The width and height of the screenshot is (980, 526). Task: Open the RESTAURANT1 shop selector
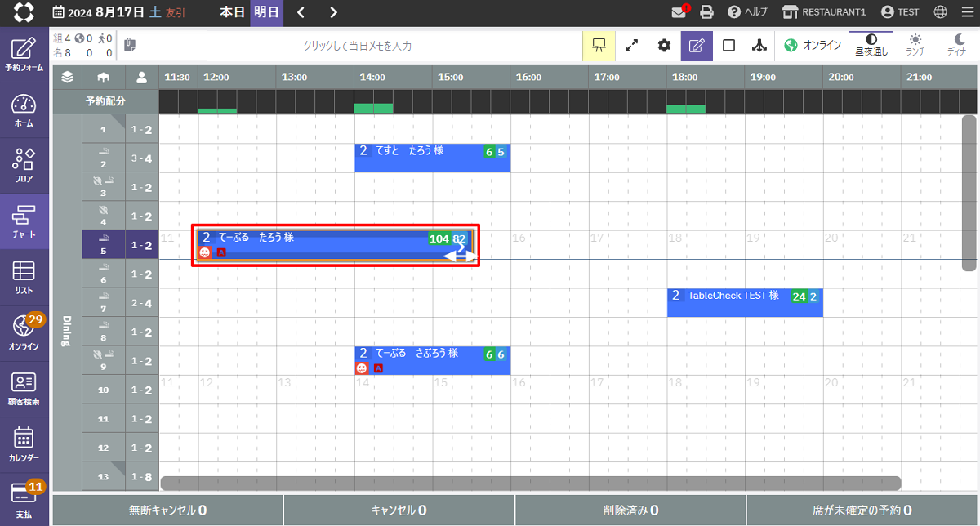pyautogui.click(x=823, y=12)
